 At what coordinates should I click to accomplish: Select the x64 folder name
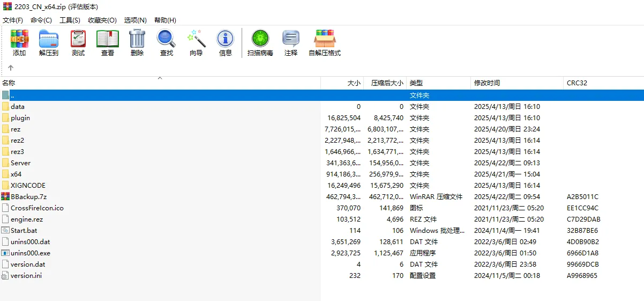tap(16, 174)
